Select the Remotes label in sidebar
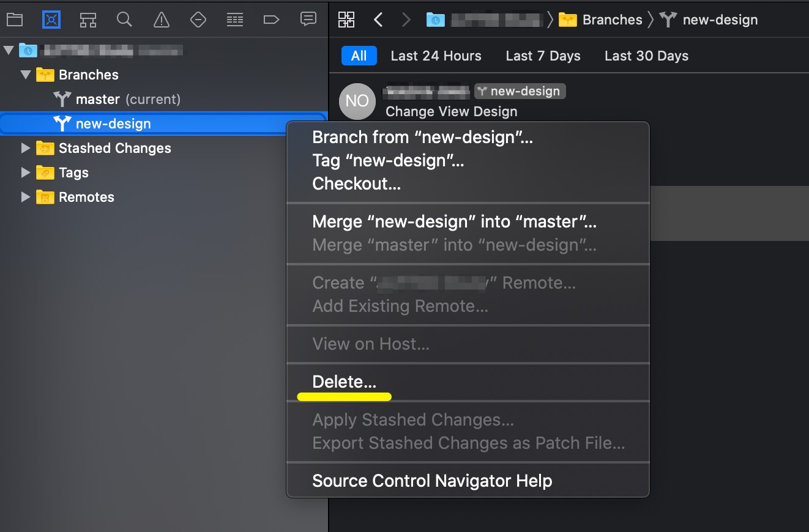The height and width of the screenshot is (532, 809). (x=86, y=197)
